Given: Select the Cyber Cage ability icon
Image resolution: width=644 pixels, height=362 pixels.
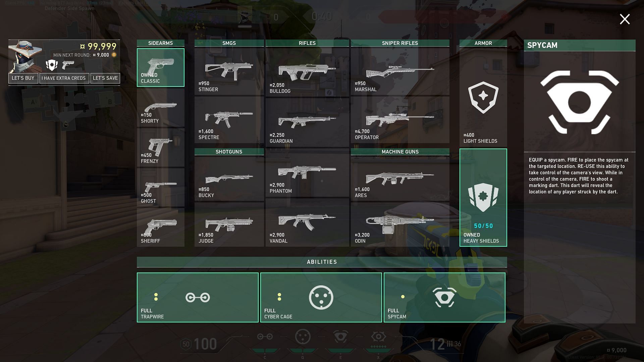Looking at the screenshot, I should 321,297.
